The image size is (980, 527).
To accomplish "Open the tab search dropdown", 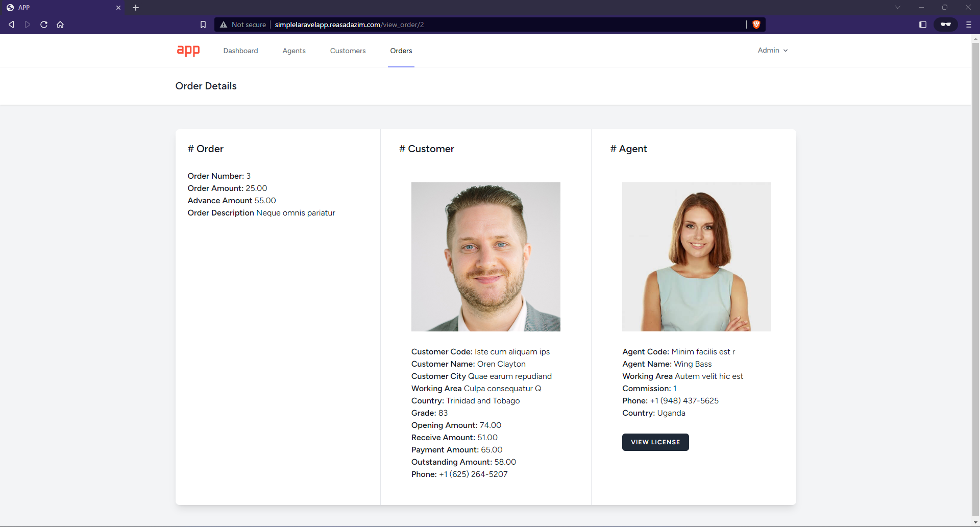I will pos(897,7).
